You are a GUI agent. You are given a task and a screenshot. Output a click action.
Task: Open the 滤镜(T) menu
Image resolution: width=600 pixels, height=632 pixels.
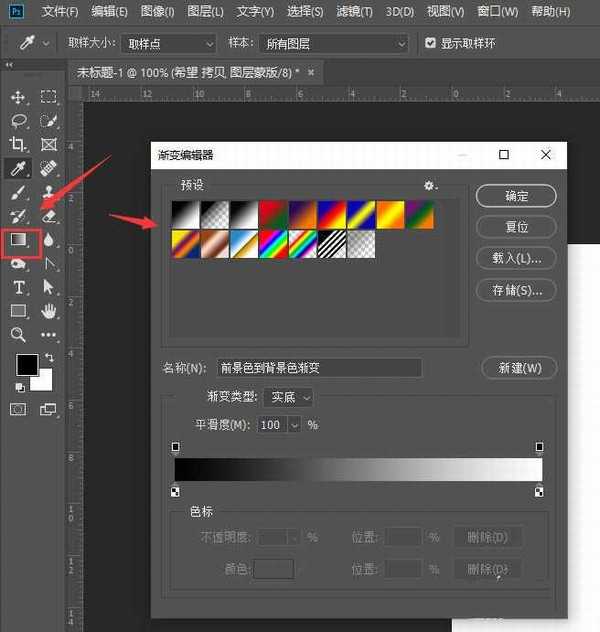click(352, 12)
